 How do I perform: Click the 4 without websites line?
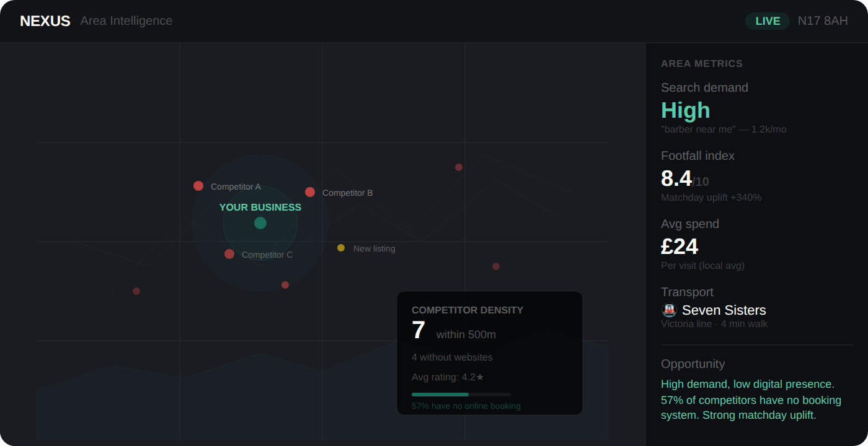(x=452, y=357)
